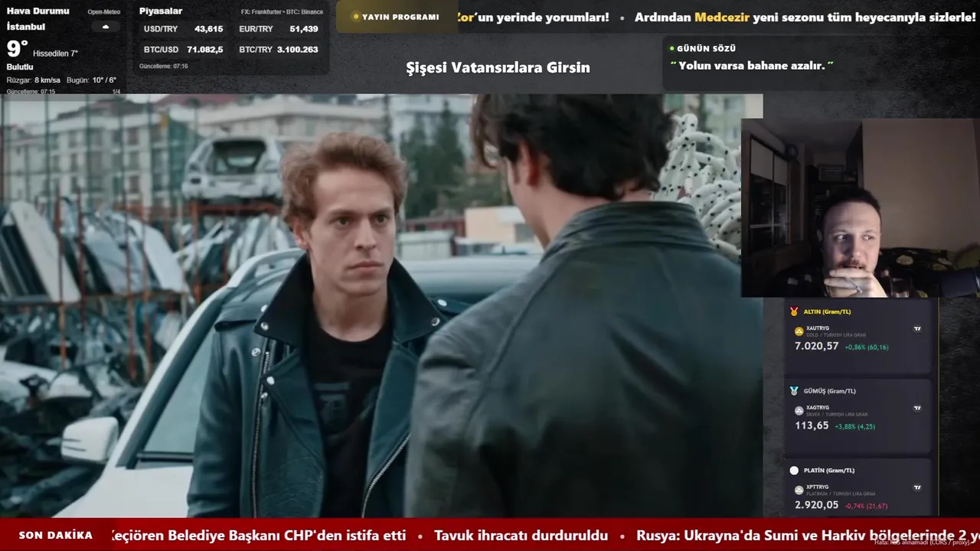
Task: Click the XAGTRYG silver coin icon
Action: [x=799, y=410]
